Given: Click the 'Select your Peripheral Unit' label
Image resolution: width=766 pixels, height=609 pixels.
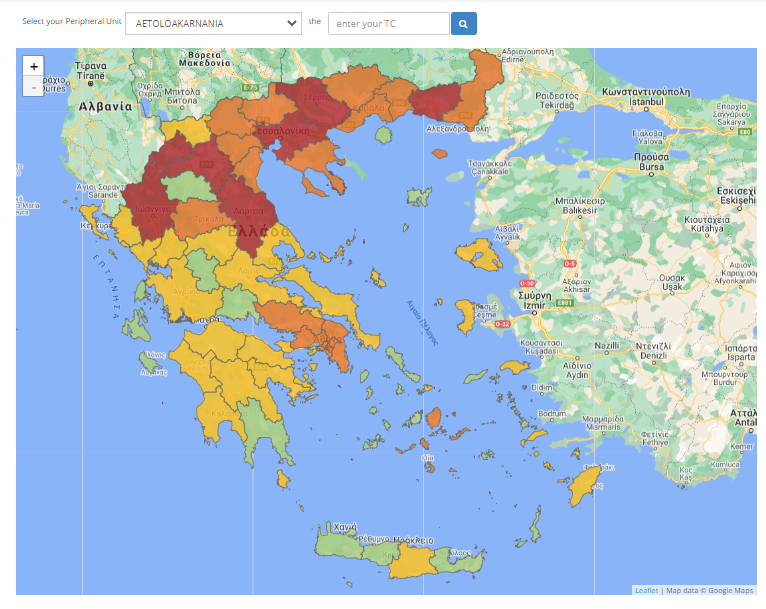Looking at the screenshot, I should click(71, 21).
